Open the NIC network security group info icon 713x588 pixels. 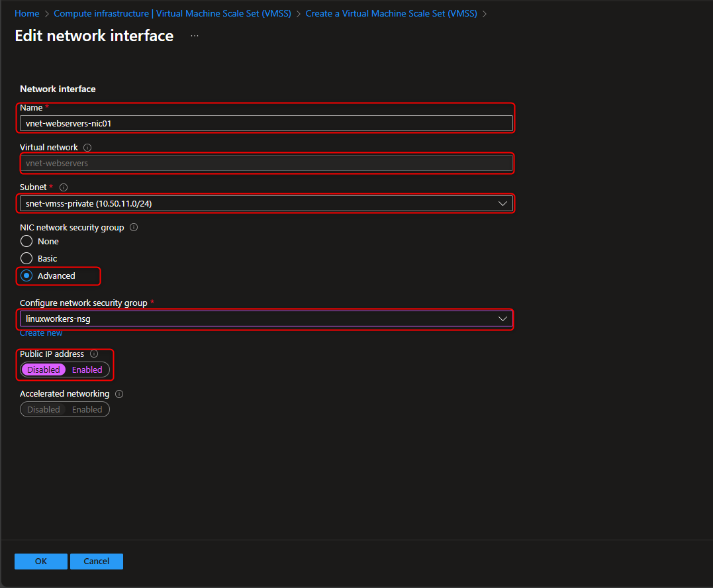[x=133, y=227]
